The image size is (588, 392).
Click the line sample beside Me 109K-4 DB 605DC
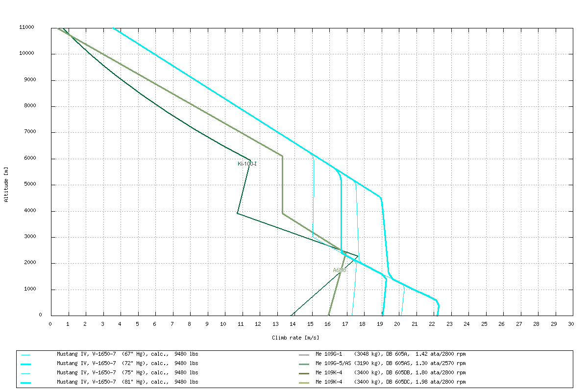coord(304,383)
